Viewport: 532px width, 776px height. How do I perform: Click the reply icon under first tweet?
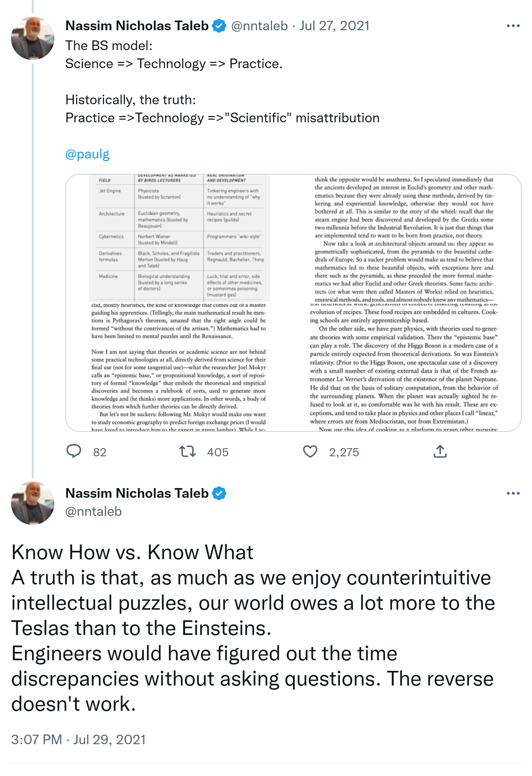74,452
